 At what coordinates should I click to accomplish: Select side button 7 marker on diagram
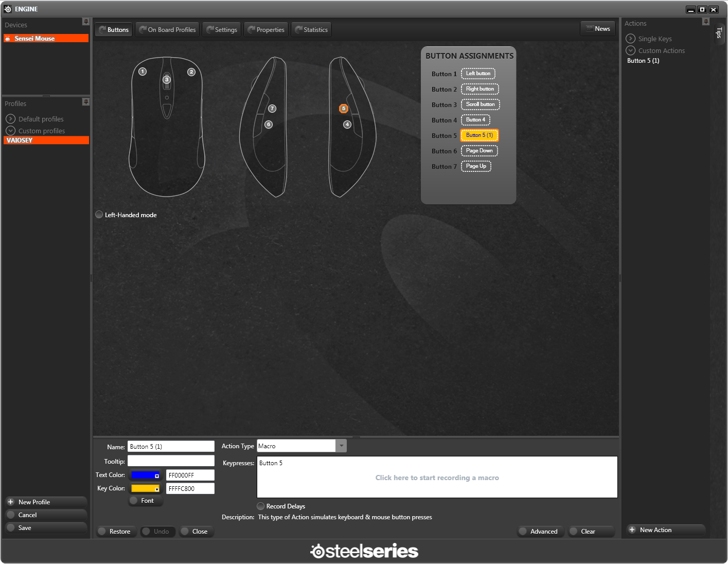[x=272, y=109]
